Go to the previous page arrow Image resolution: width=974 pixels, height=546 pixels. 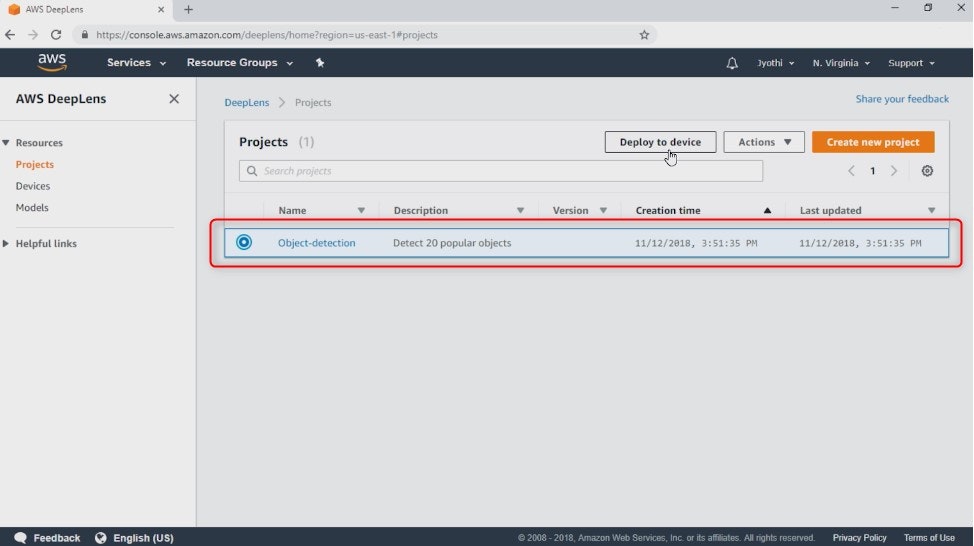[x=851, y=171]
